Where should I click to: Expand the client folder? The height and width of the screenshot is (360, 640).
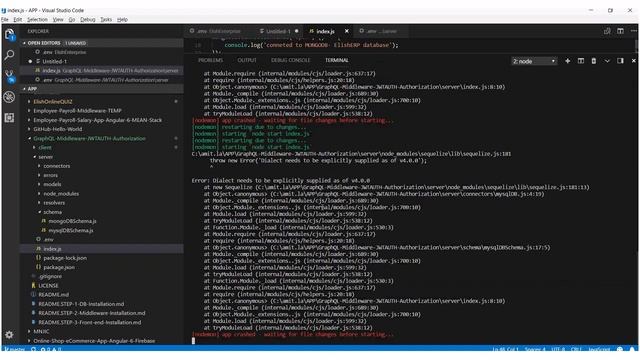44,147
